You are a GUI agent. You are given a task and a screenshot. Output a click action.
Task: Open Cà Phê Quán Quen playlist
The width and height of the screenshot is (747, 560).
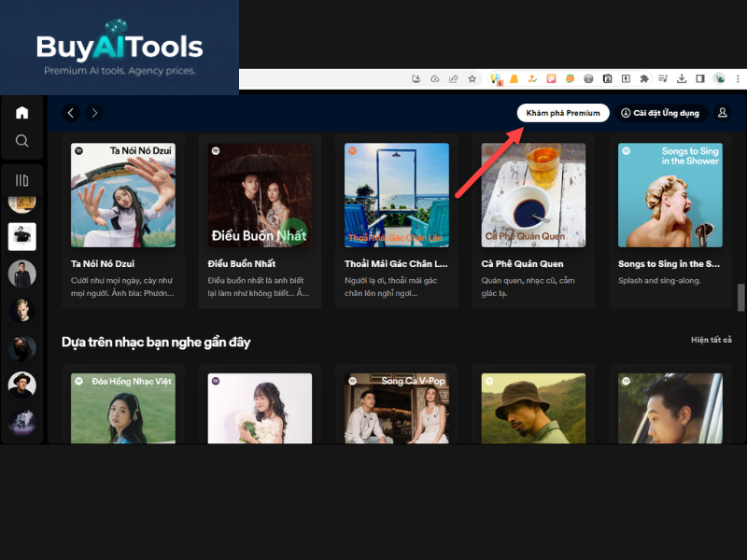click(533, 194)
